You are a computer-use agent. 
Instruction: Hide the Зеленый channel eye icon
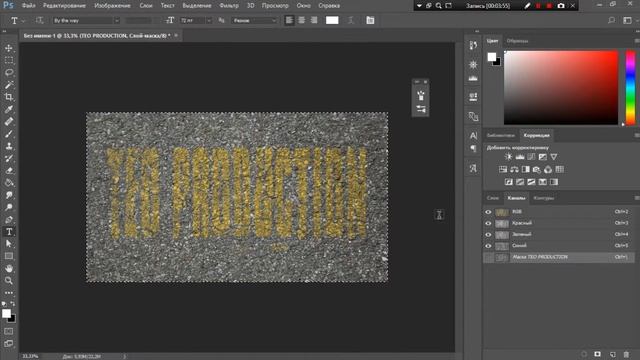(488, 235)
